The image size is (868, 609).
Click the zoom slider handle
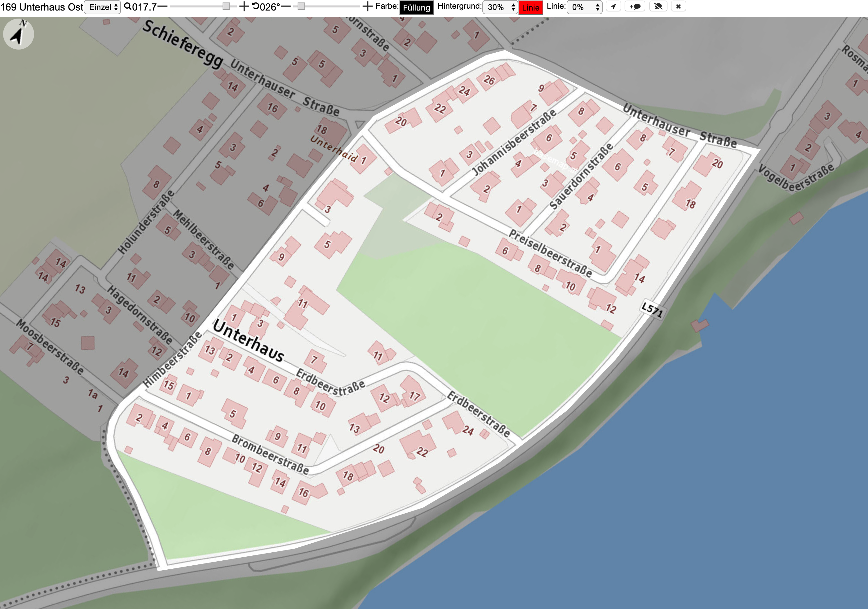(x=226, y=7)
